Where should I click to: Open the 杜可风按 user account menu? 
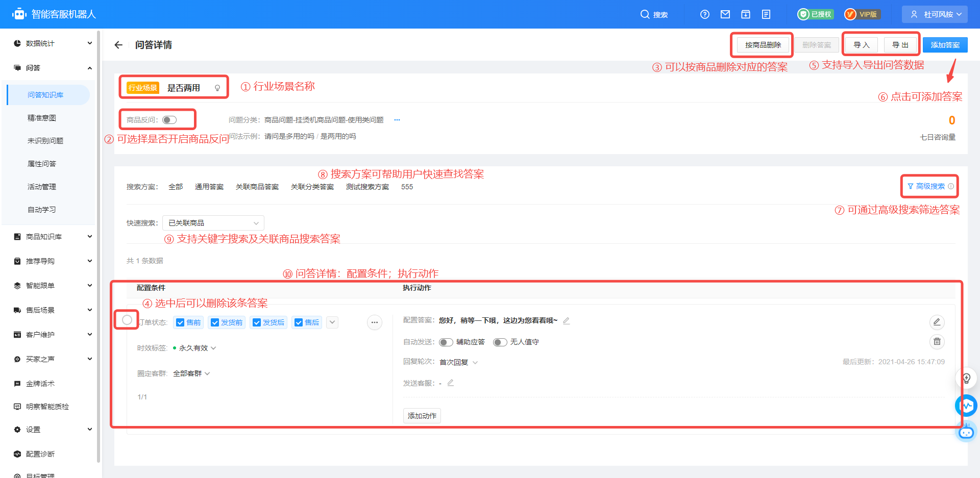point(934,14)
